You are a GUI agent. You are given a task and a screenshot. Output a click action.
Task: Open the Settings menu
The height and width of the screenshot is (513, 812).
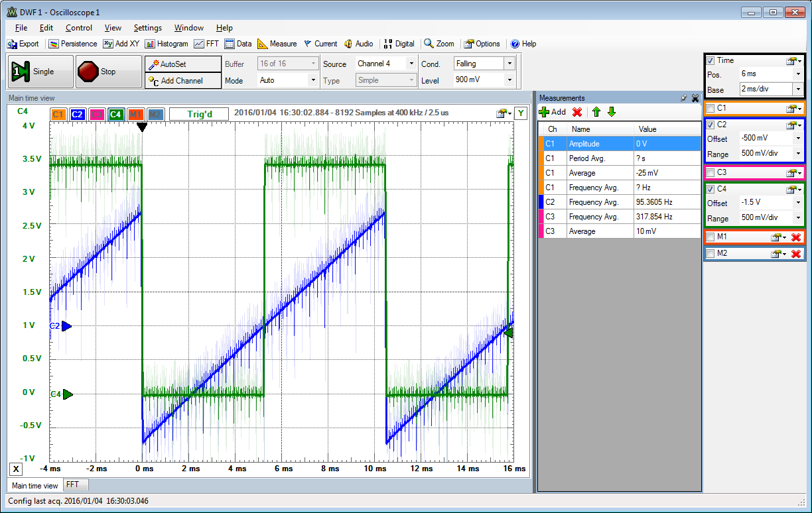(147, 28)
